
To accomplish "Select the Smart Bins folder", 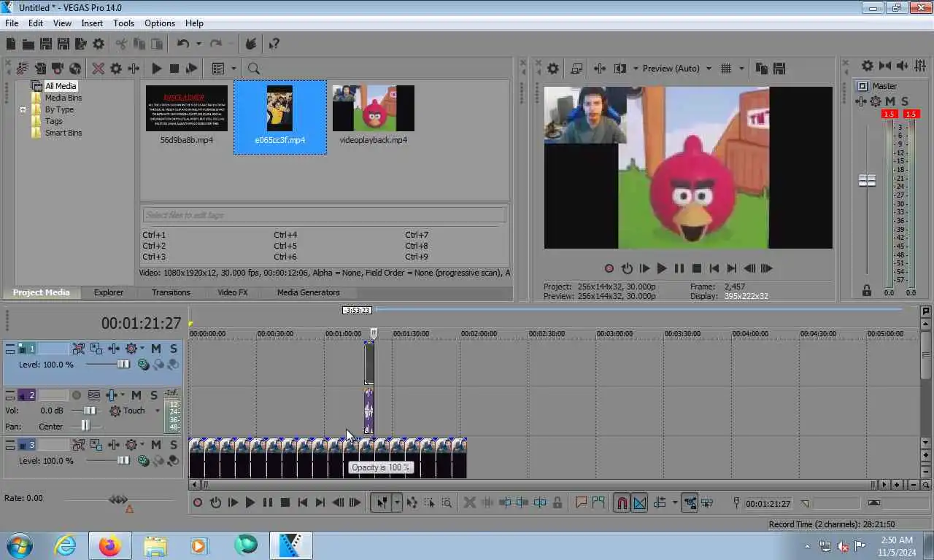I will 63,133.
